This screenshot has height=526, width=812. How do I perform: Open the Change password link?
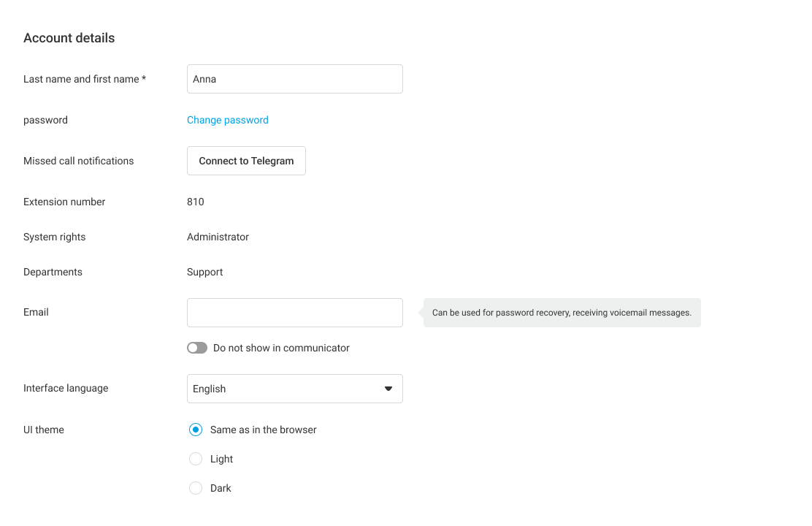pos(228,120)
